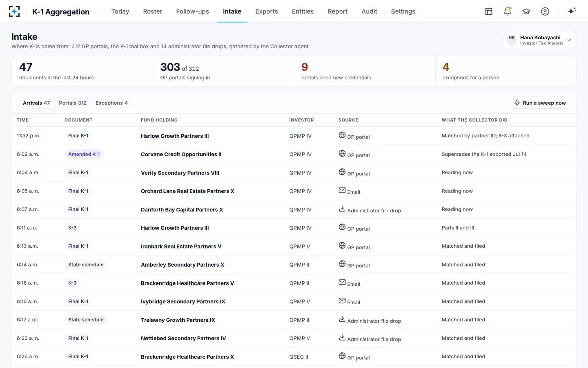This screenshot has height=368, width=588.
Task: Open the Report tab
Action: tap(338, 11)
